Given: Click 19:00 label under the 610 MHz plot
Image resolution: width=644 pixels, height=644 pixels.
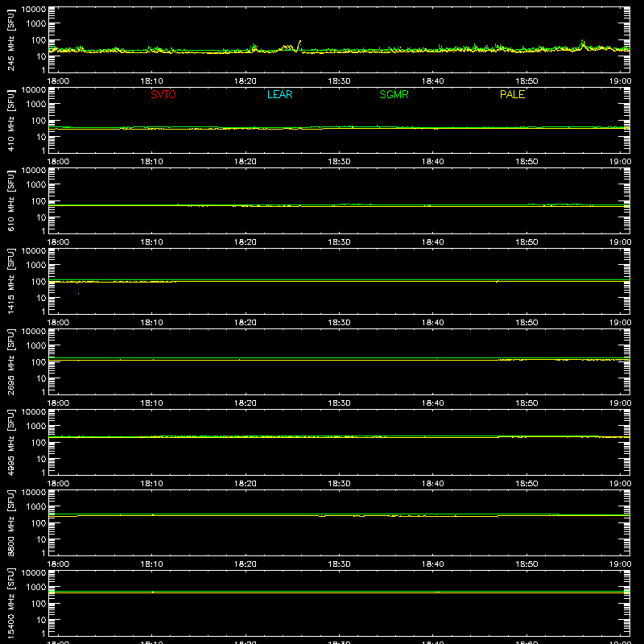Looking at the screenshot, I should 620,242.
